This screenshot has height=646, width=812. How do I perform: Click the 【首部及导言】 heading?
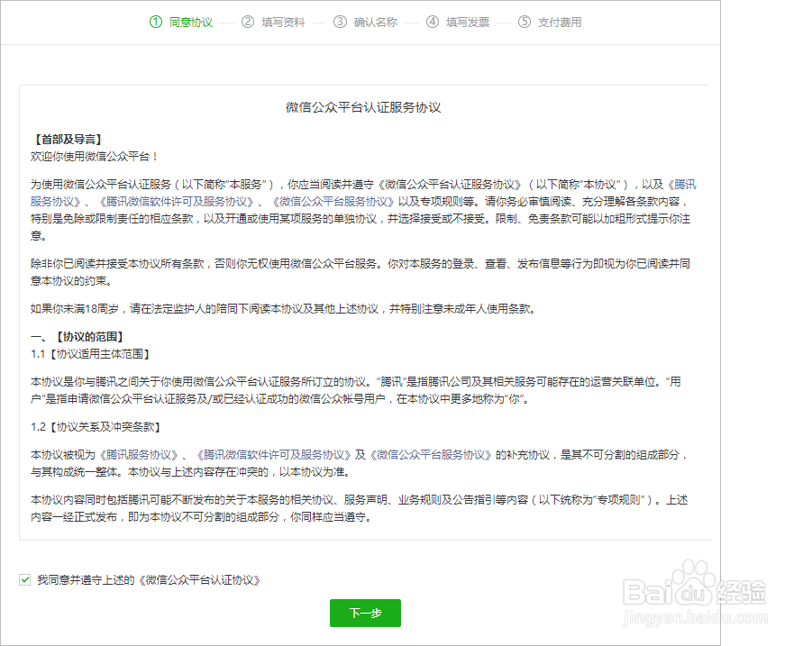(68, 140)
